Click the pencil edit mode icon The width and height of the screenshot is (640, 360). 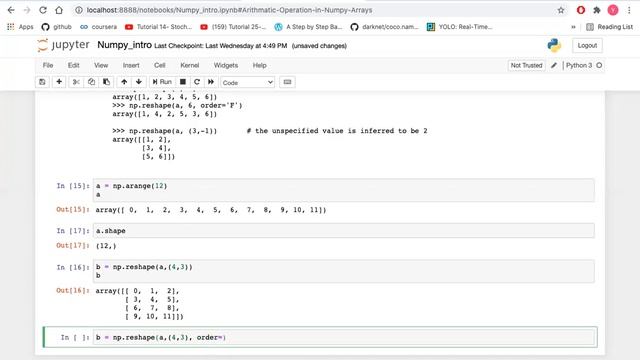554,65
